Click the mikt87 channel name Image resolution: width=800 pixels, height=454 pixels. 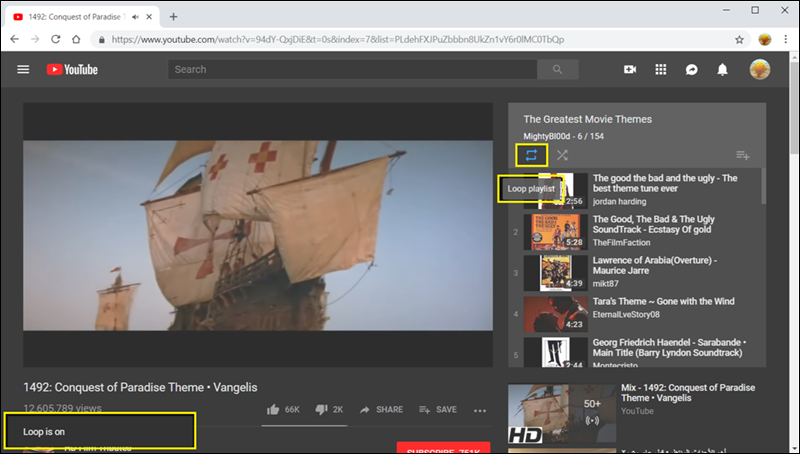606,284
